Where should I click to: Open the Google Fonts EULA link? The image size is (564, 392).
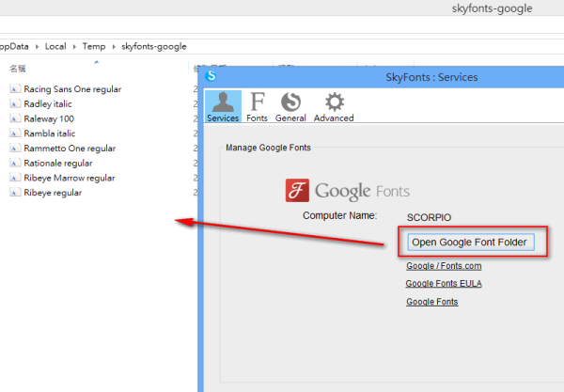(444, 283)
